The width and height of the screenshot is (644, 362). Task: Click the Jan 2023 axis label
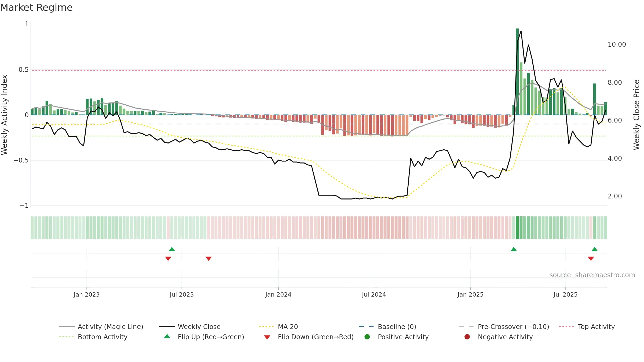pos(87,294)
